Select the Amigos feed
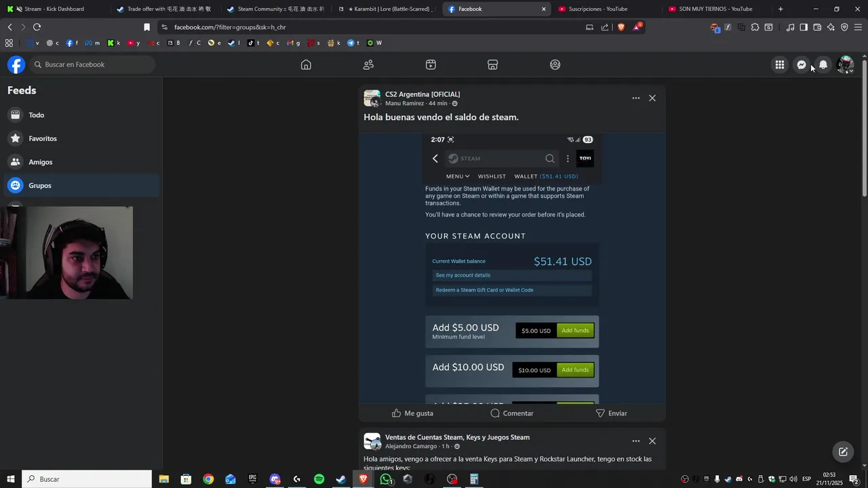 pyautogui.click(x=81, y=162)
